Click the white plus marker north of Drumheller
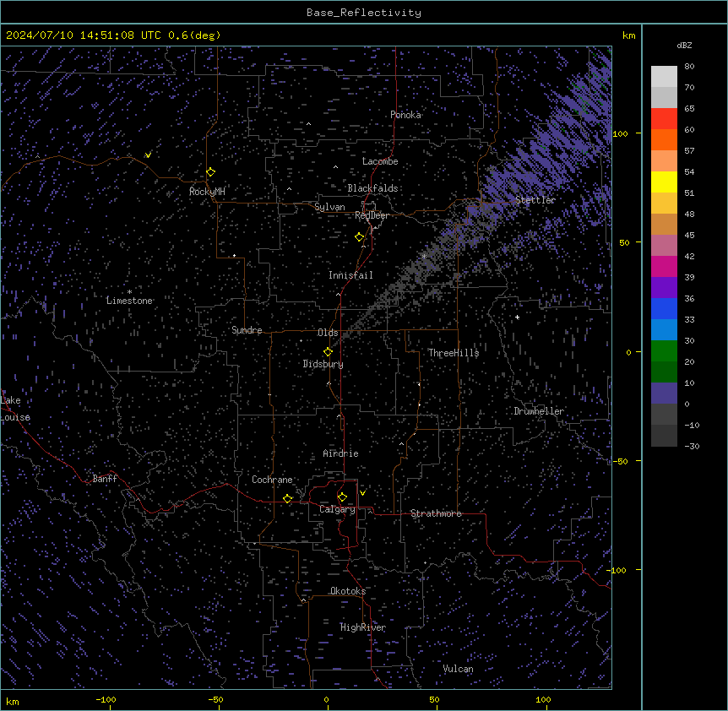 (517, 318)
